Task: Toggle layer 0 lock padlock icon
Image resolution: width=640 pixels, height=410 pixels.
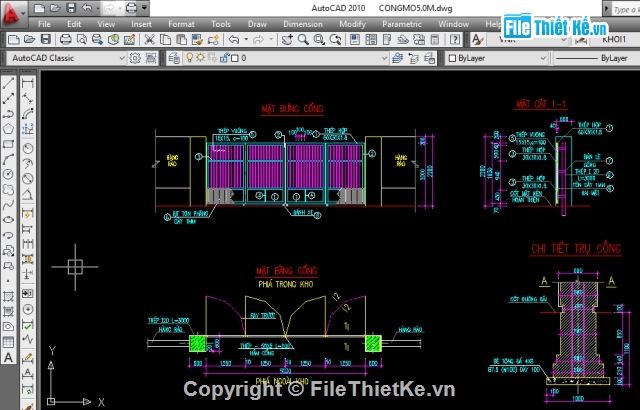Action: coord(224,58)
